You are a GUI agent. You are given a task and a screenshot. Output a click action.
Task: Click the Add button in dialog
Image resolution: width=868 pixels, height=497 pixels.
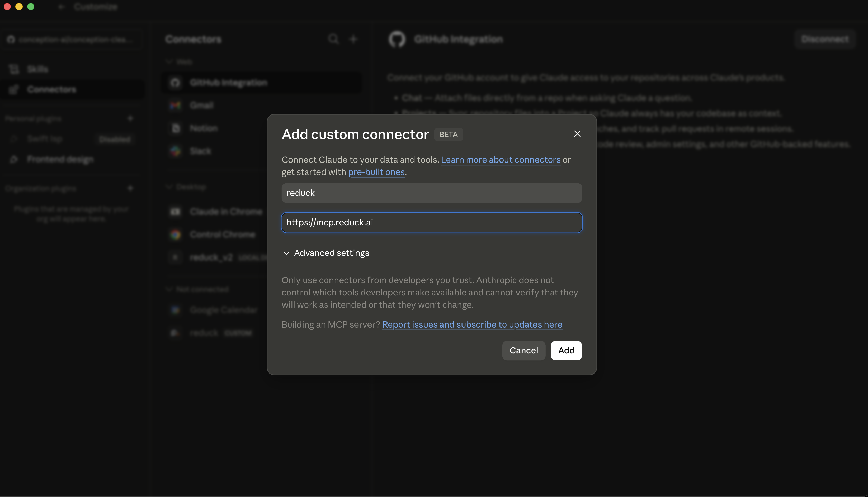pyautogui.click(x=566, y=351)
